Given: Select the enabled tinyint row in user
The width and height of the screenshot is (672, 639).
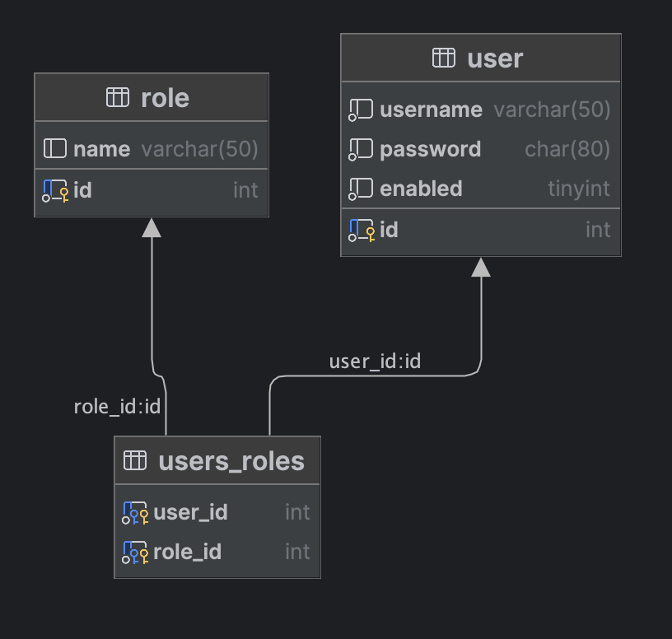Looking at the screenshot, I should 481,189.
